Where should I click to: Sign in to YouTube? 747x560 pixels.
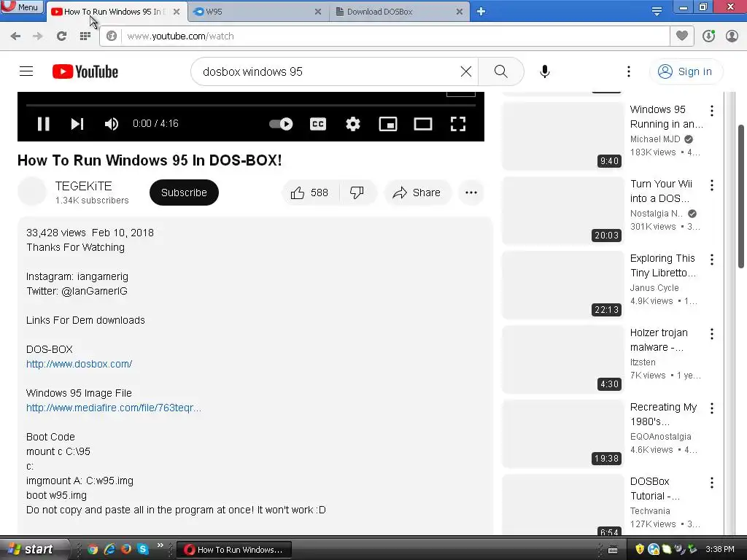tap(685, 71)
